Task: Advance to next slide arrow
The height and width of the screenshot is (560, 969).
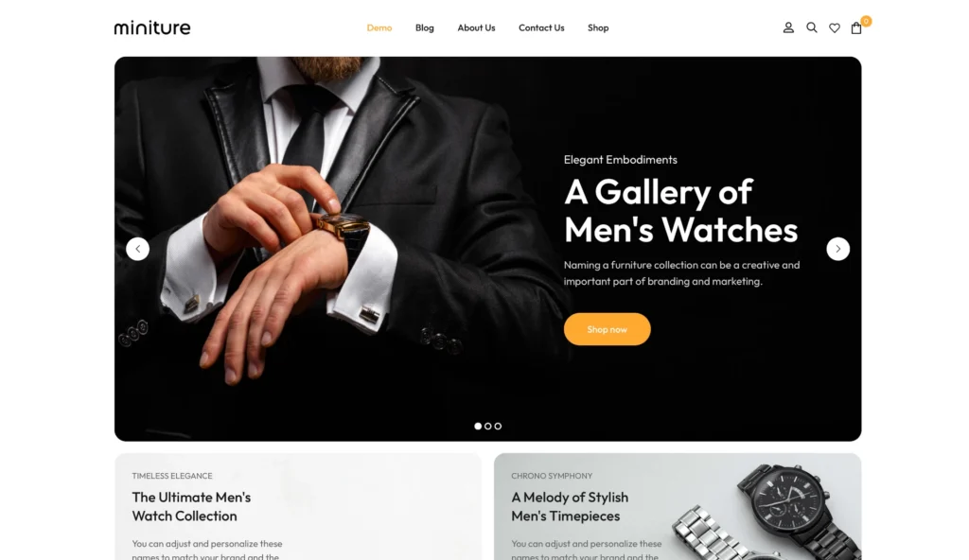Action: [x=838, y=249]
